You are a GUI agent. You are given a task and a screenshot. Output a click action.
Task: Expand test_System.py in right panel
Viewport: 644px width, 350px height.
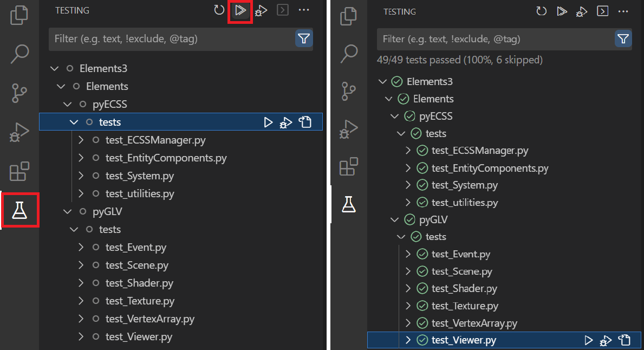[408, 185]
